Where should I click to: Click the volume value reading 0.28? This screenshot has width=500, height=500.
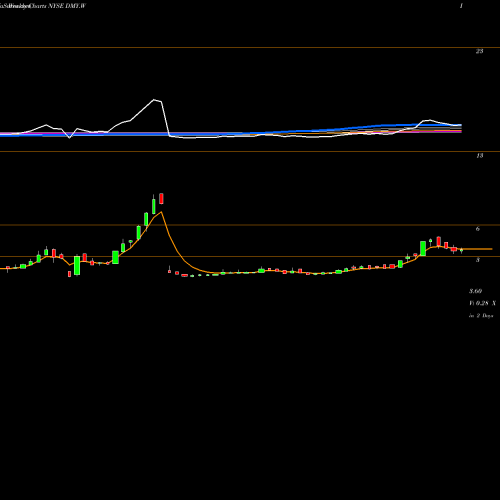pyautogui.click(x=482, y=303)
